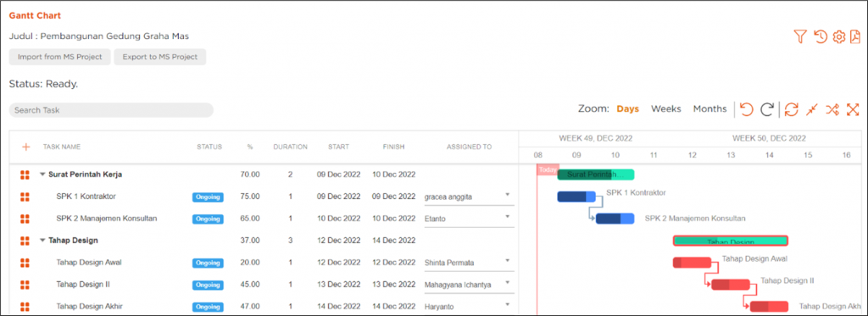
Task: Click grid handle for Tahap Design II
Action: (x=25, y=285)
